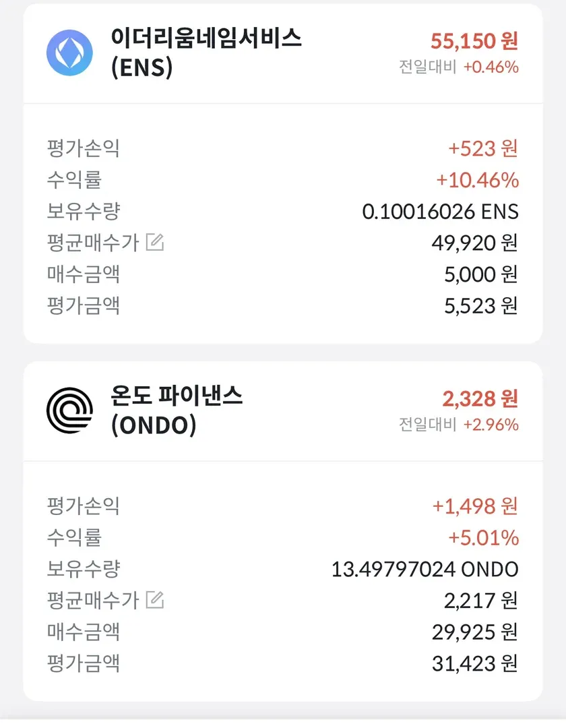Open the 온도 파이낸스 (ONDO) coin title

[177, 411]
